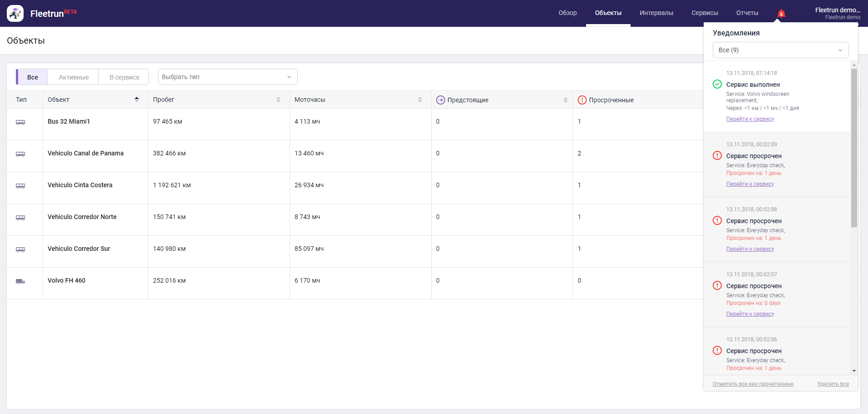
Task: Expand the 'Все (9)' notifications filter
Action: pyautogui.click(x=780, y=50)
